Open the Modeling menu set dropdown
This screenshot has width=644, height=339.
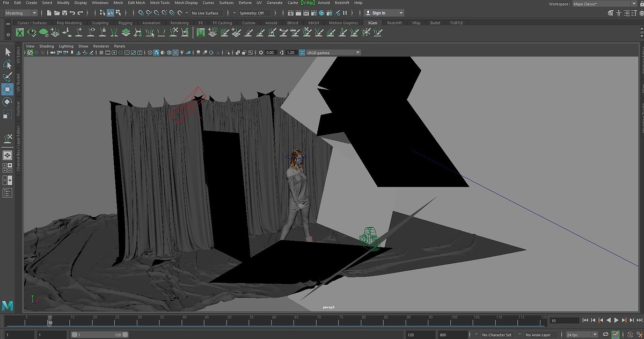tap(20, 13)
